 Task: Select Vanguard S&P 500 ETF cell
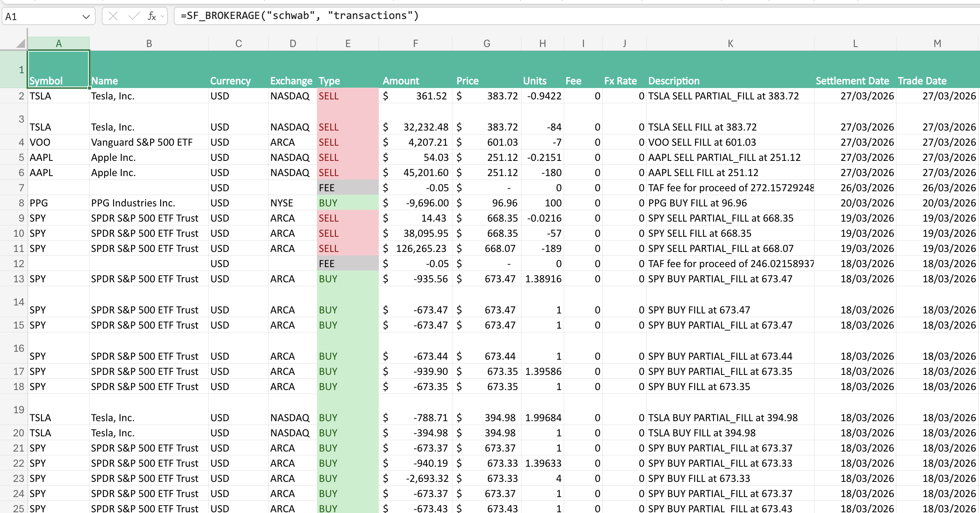pyautogui.click(x=149, y=142)
